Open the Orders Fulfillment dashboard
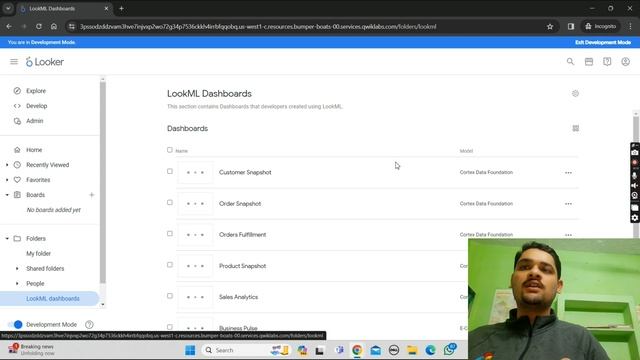The width and height of the screenshot is (640, 360). coord(242,235)
